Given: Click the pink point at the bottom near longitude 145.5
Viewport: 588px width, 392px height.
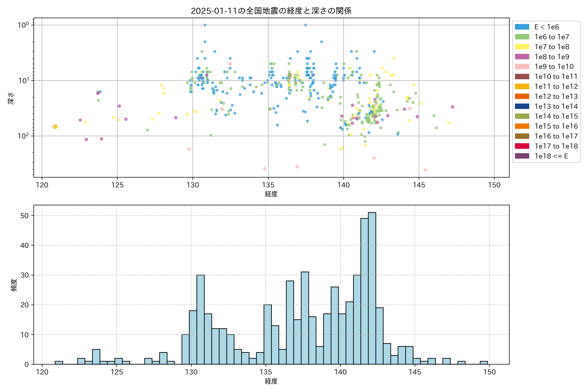Looking at the screenshot, I should click(x=425, y=170).
